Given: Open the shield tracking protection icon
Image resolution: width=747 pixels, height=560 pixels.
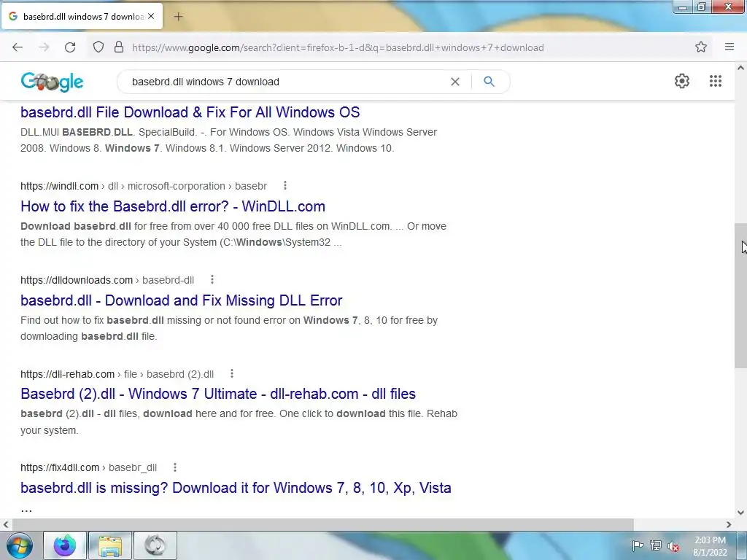Looking at the screenshot, I should pos(98,47).
